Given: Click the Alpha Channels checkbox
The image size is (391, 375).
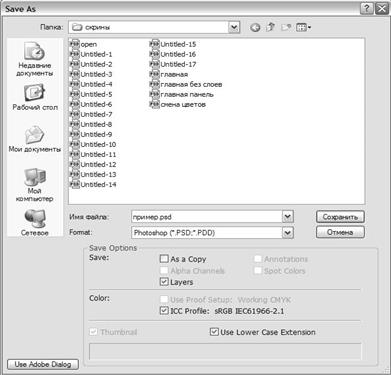Looking at the screenshot, I should point(164,270).
